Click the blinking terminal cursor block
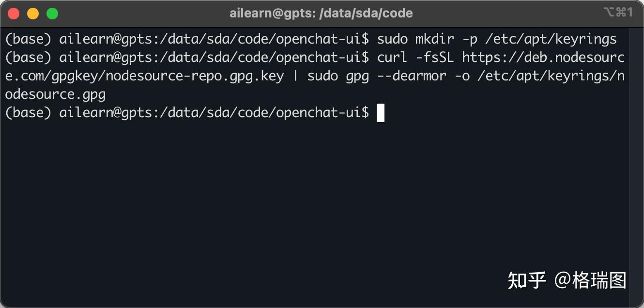 [381, 112]
